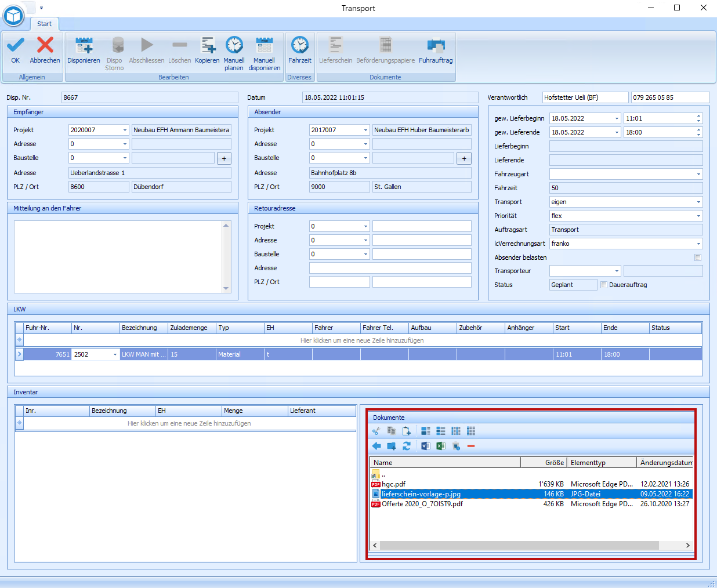
Task: Click new-row prompt in the Inventar grid
Action: click(x=189, y=423)
